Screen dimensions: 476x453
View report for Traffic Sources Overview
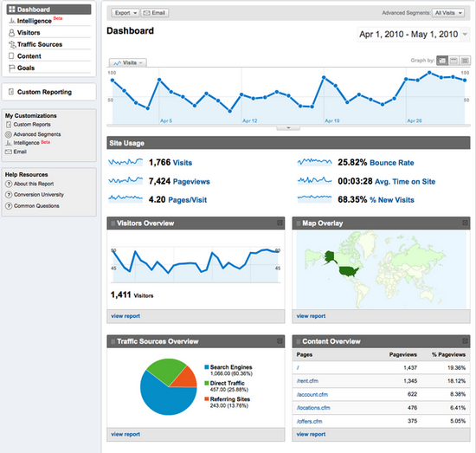click(125, 434)
